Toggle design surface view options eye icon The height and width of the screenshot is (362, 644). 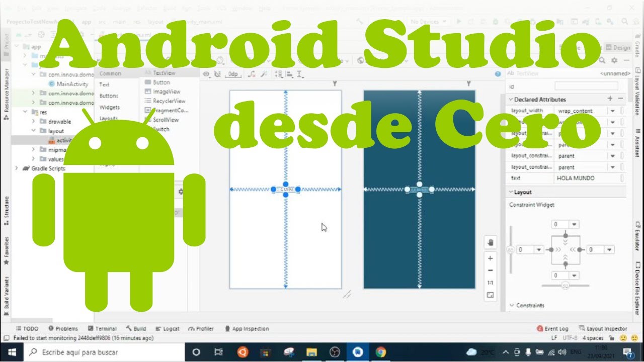point(206,74)
